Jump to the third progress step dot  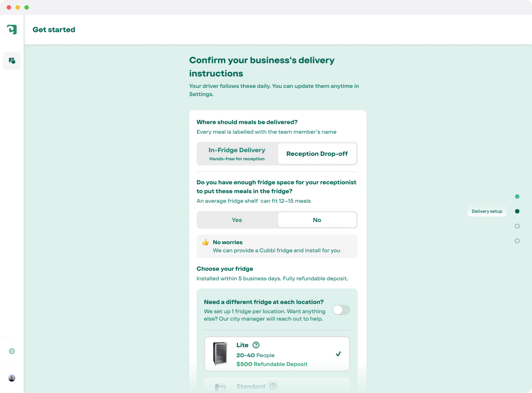click(x=517, y=226)
